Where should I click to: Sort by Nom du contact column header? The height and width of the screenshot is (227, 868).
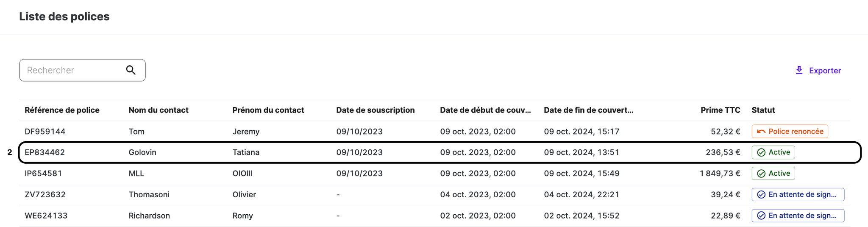coord(159,110)
